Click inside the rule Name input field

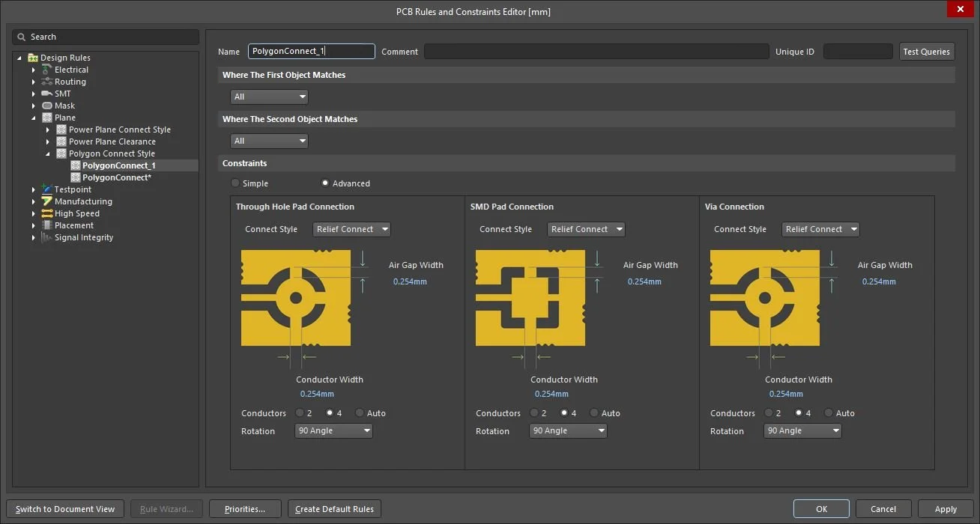311,51
